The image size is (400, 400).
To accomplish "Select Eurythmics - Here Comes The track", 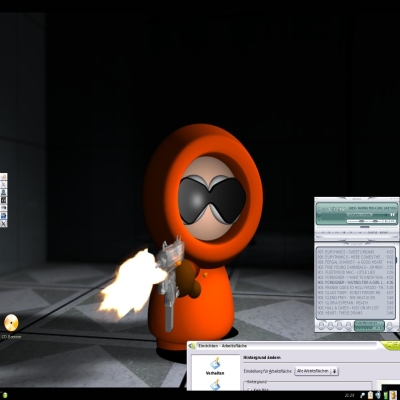I will [355, 257].
